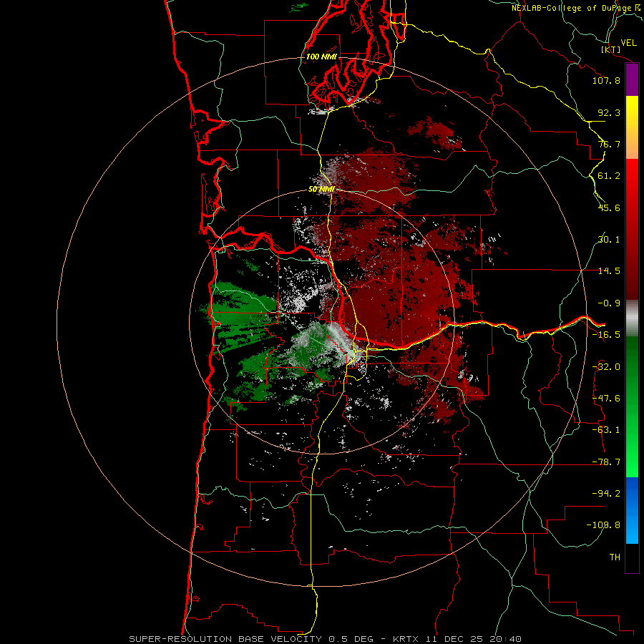
Task: Click the 61.2 legend value
Action: [x=609, y=176]
